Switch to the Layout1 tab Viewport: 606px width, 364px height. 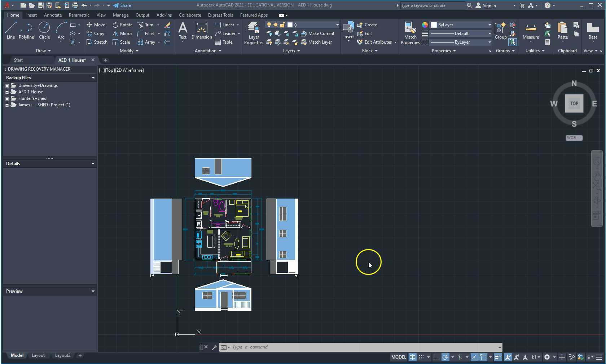(39, 355)
